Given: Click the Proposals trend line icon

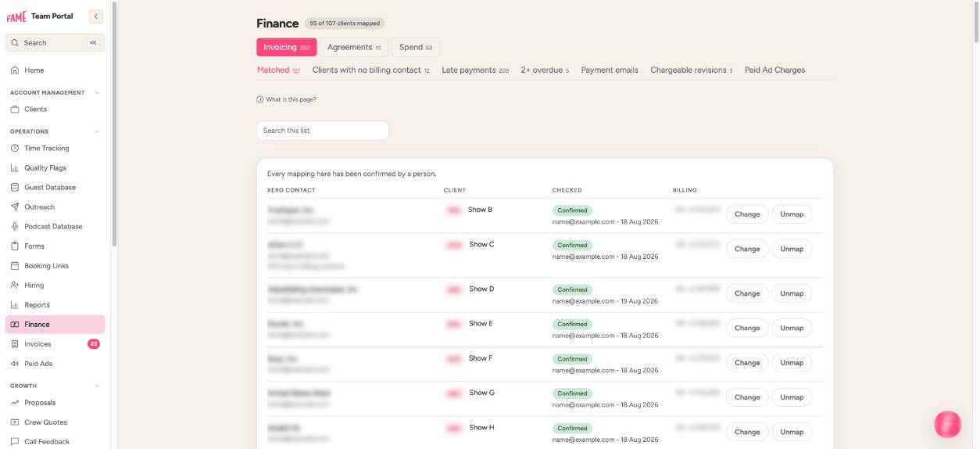Looking at the screenshot, I should tap(14, 403).
